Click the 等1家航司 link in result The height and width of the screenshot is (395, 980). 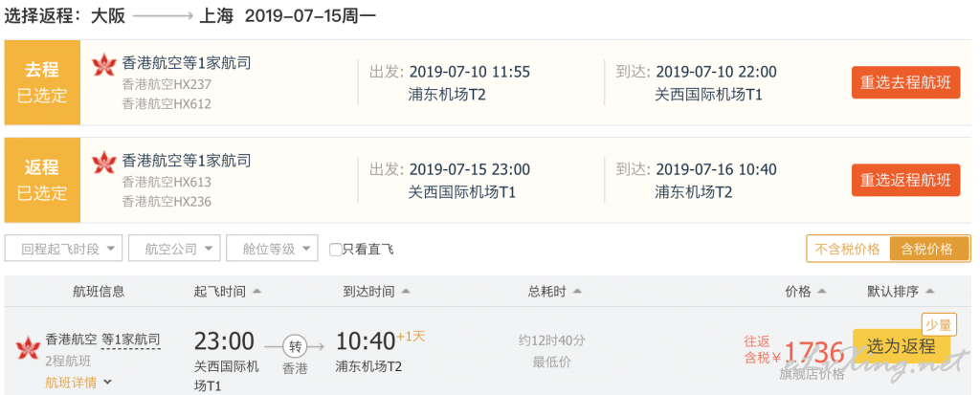tap(131, 340)
